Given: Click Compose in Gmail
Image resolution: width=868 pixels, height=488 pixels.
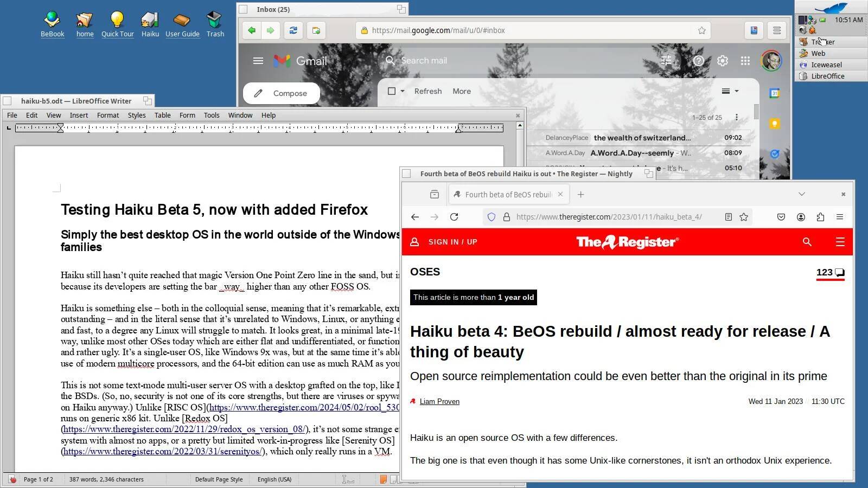Looking at the screenshot, I should click(x=281, y=93).
